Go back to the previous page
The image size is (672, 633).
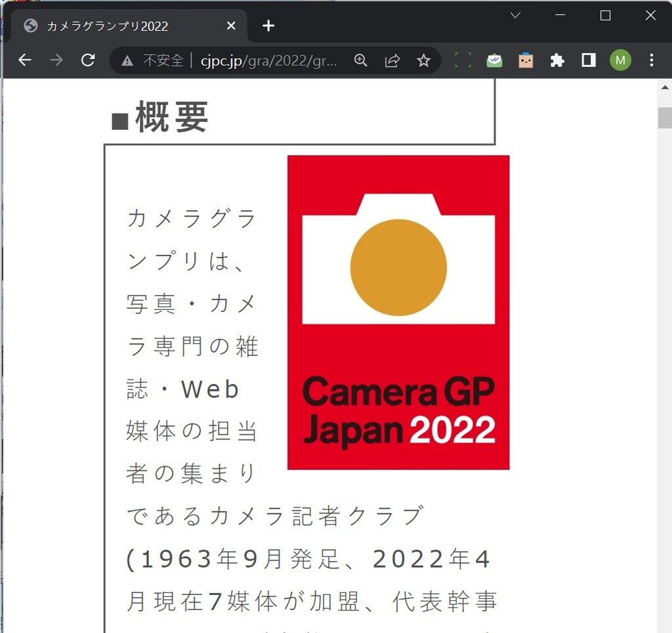click(x=25, y=60)
